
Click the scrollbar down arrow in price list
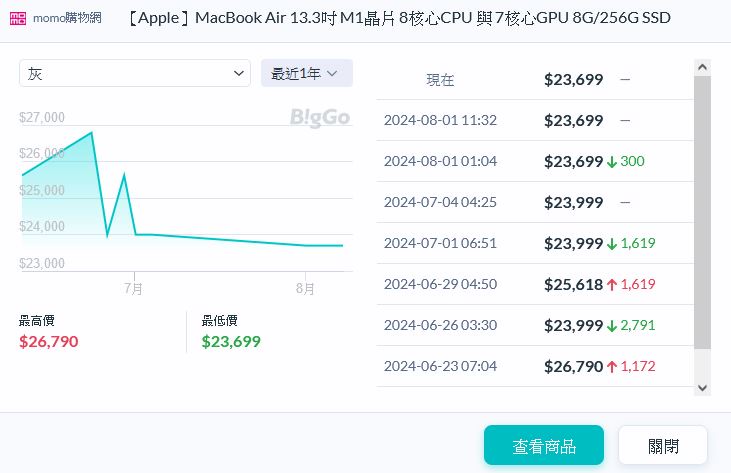pos(702,387)
